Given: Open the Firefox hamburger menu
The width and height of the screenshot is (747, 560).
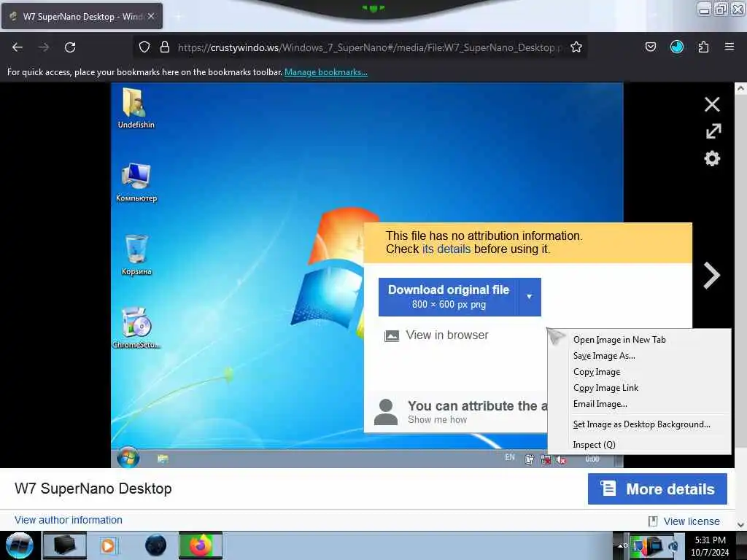Looking at the screenshot, I should tap(729, 47).
